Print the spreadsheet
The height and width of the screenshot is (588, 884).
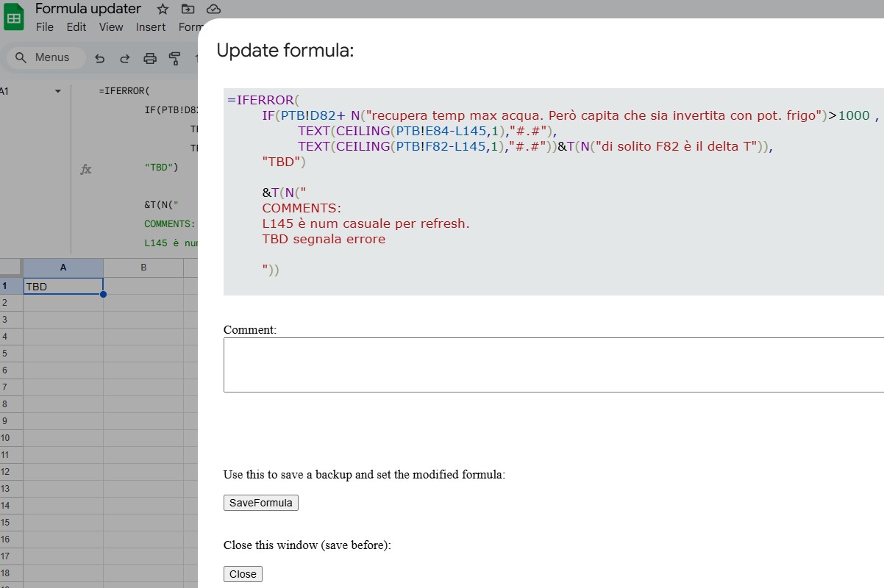point(150,58)
